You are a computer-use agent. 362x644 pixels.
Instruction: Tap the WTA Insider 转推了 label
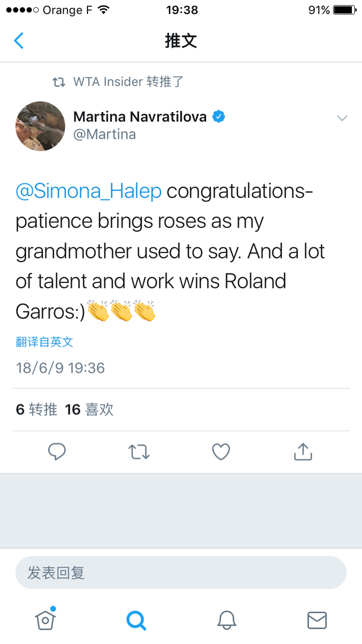click(x=128, y=82)
